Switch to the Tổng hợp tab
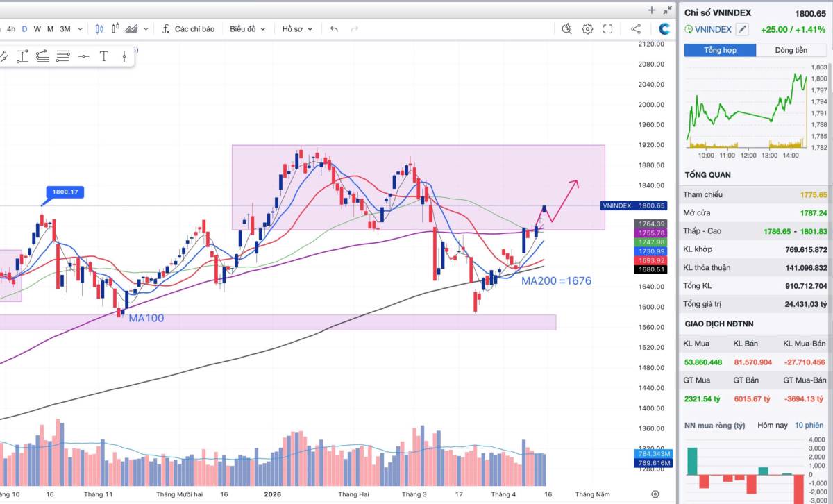833x504 pixels. pos(720,50)
